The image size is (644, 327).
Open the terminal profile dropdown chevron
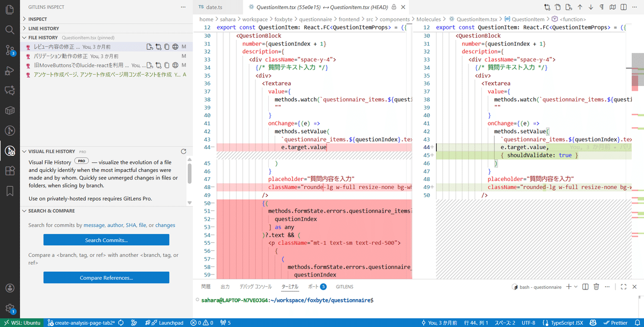point(575,287)
